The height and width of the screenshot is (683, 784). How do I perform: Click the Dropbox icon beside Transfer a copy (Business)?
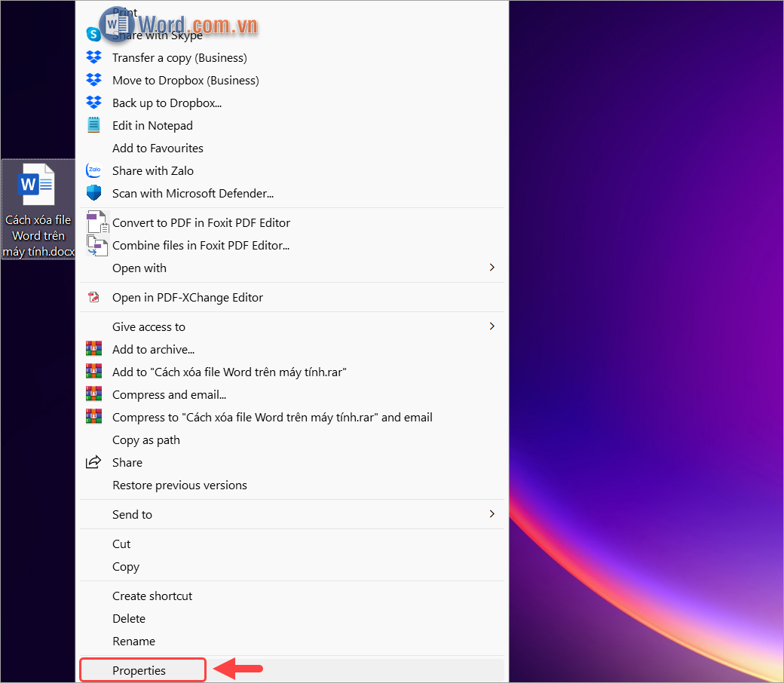93,57
